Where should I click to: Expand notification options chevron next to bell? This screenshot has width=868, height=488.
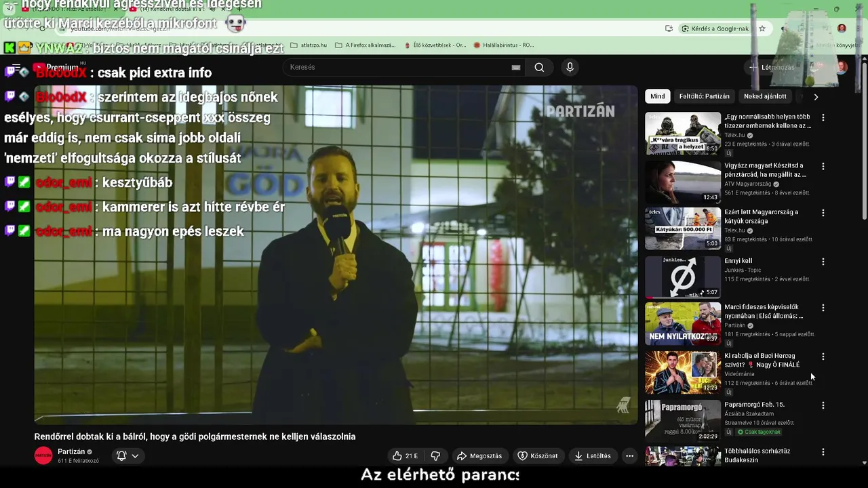135,456
